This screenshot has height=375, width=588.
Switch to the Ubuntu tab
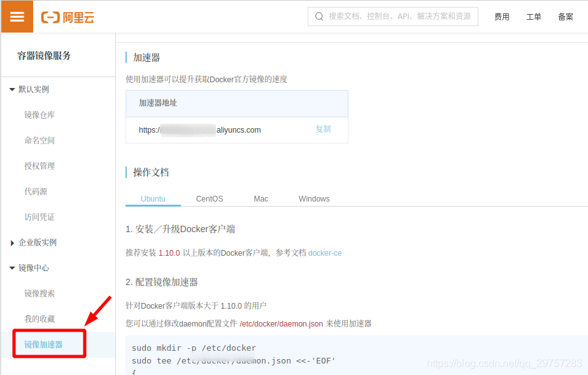coord(153,198)
